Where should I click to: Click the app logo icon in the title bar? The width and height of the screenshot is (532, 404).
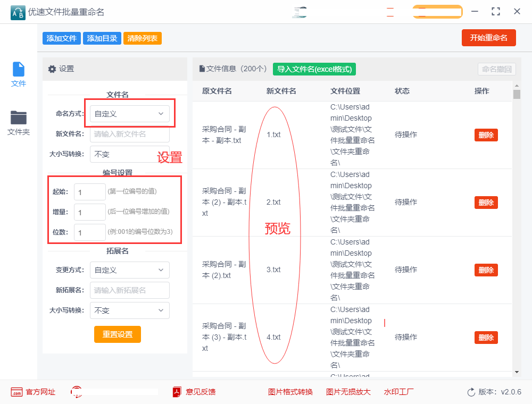tap(18, 12)
